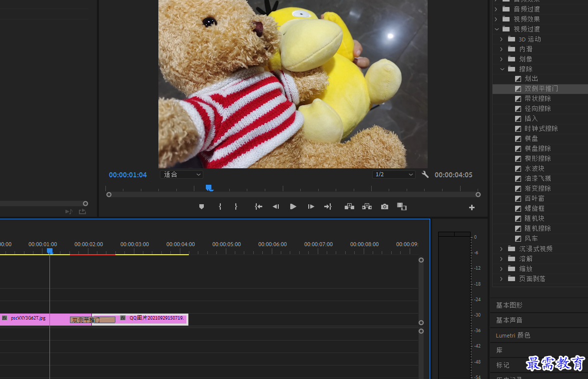Open the button editor plus icon
Screen dimensions: 588x379
[x=472, y=207]
